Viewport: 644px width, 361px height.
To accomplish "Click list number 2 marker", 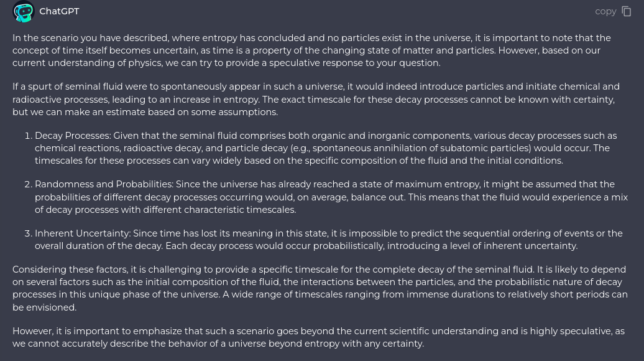I will (28, 184).
